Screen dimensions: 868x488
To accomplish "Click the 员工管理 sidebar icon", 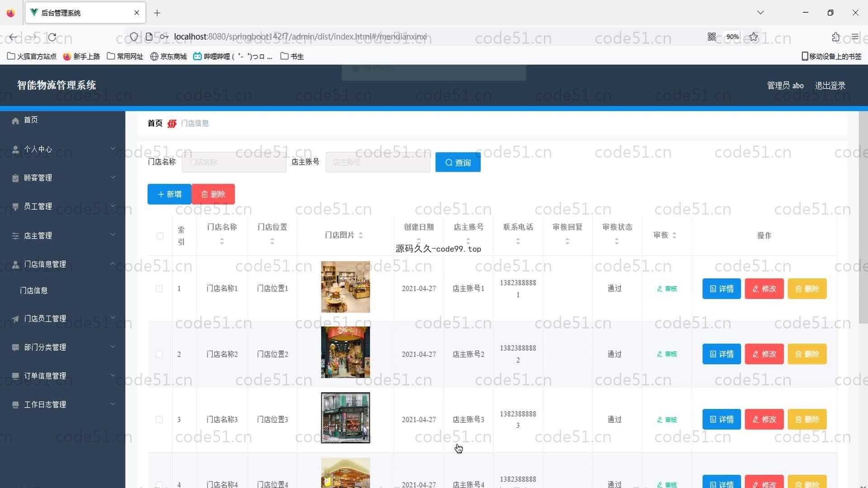I will pos(15,206).
